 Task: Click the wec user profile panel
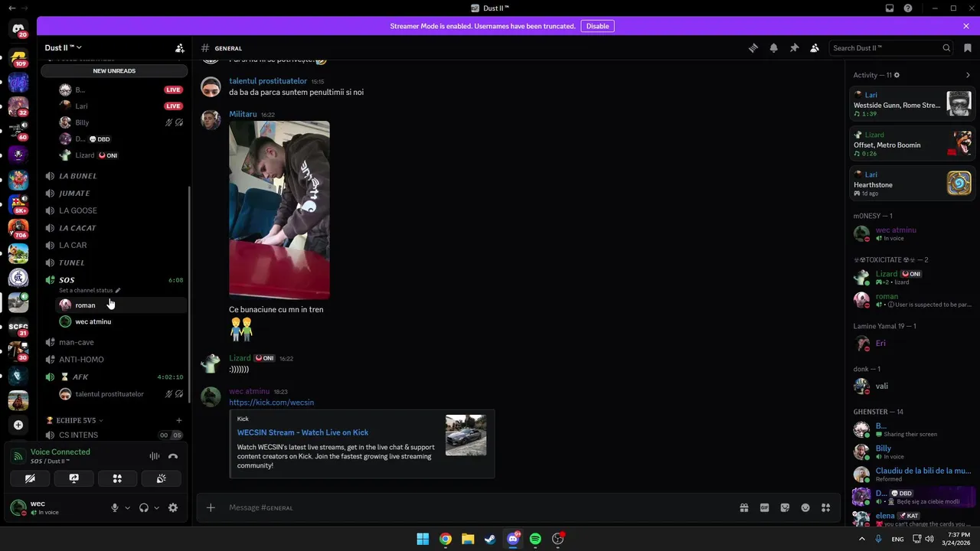[55, 507]
